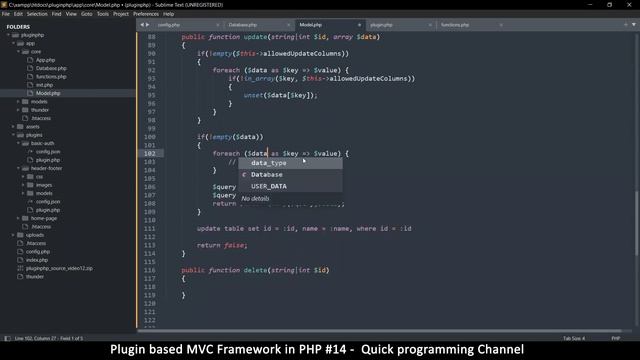The image size is (640, 360).
Task: Close the Database.php tab
Action: coord(289,25)
